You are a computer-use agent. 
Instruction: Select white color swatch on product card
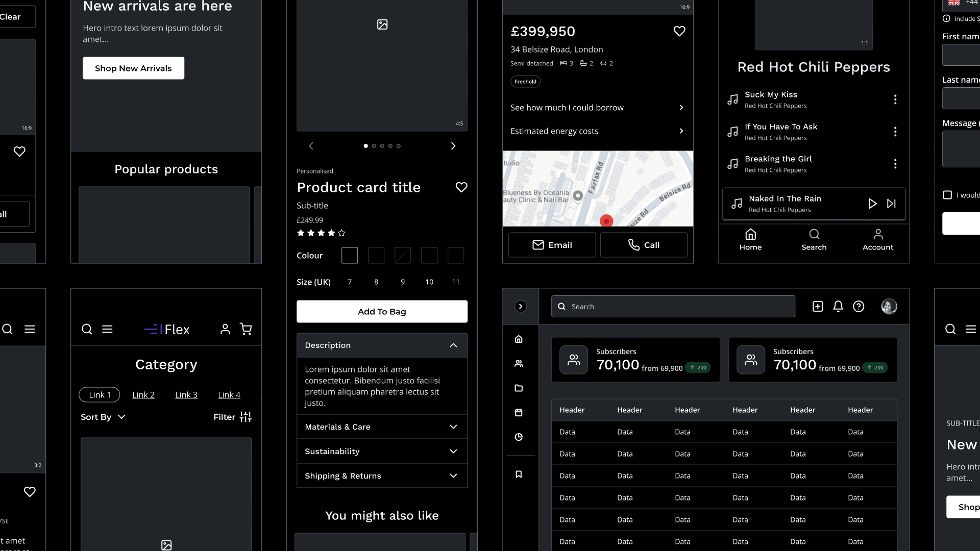349,255
